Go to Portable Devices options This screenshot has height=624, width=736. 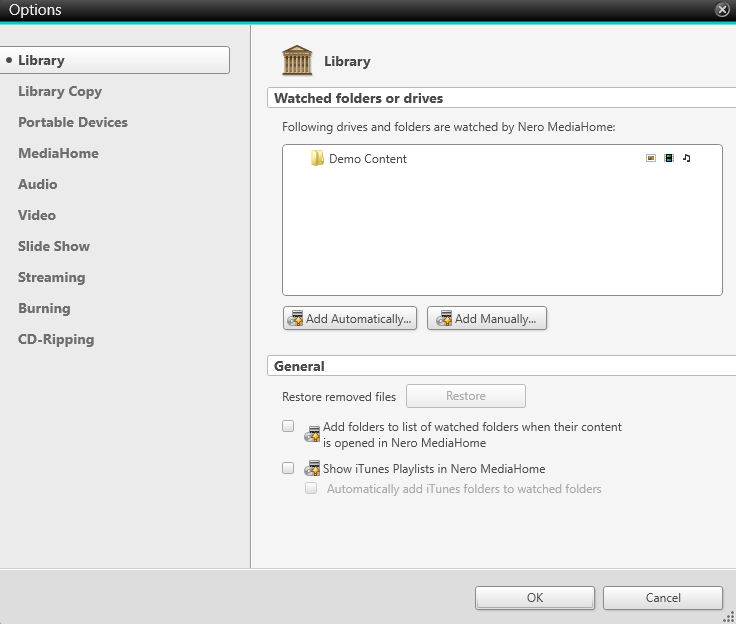click(73, 122)
